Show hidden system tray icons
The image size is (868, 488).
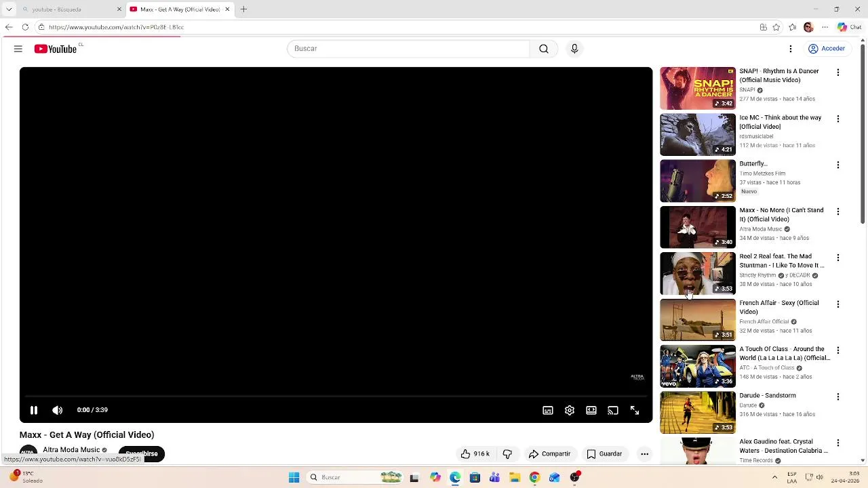(774, 477)
